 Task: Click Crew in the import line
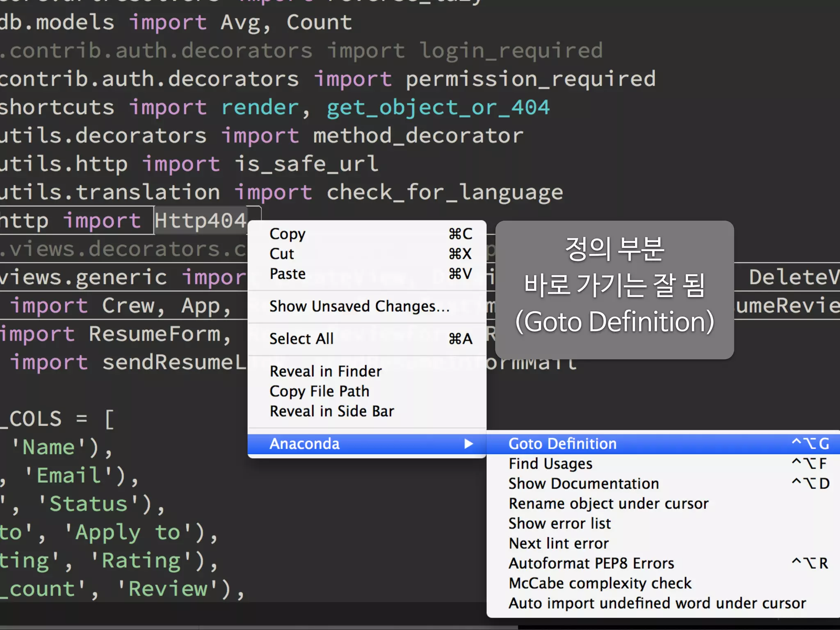tap(128, 306)
